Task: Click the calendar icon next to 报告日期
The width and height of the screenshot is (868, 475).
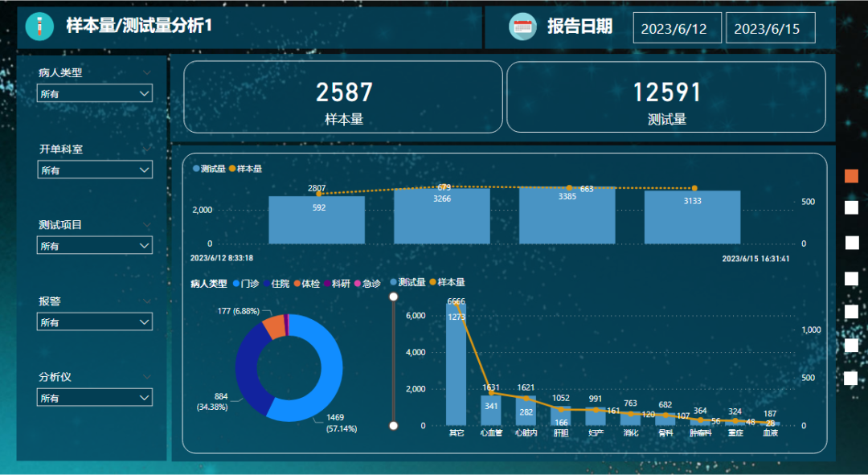Action: pyautogui.click(x=522, y=26)
